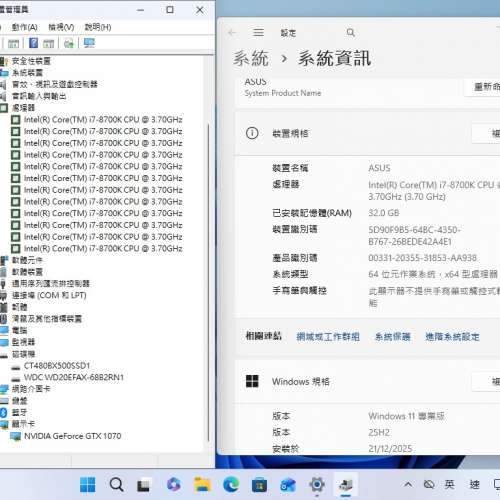Select the 音訊輸入與輸出 category
The image size is (500, 500).
(39, 96)
